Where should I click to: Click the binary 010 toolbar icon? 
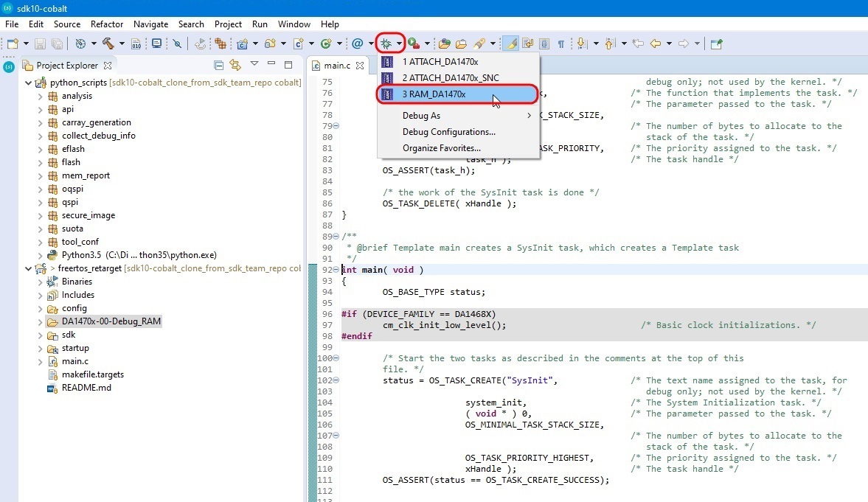[x=136, y=43]
